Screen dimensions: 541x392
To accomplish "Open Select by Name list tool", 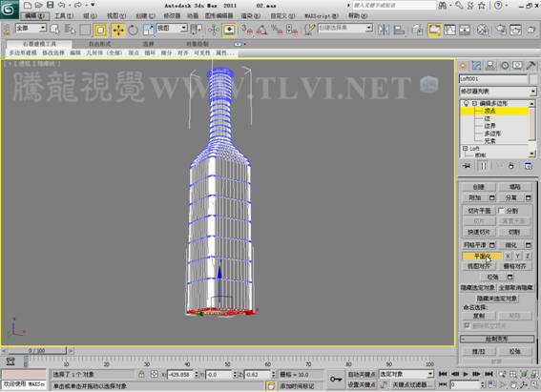I will click(70, 30).
